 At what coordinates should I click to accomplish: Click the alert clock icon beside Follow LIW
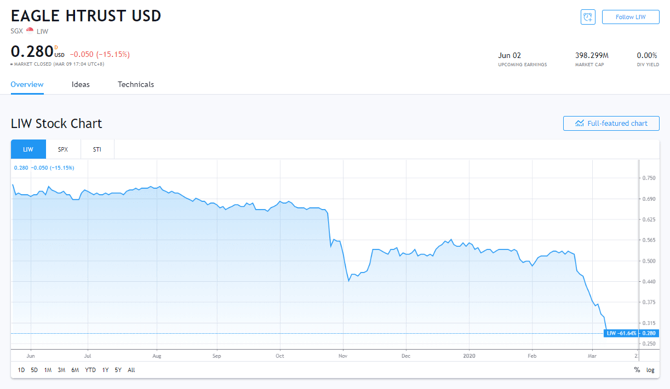(588, 17)
